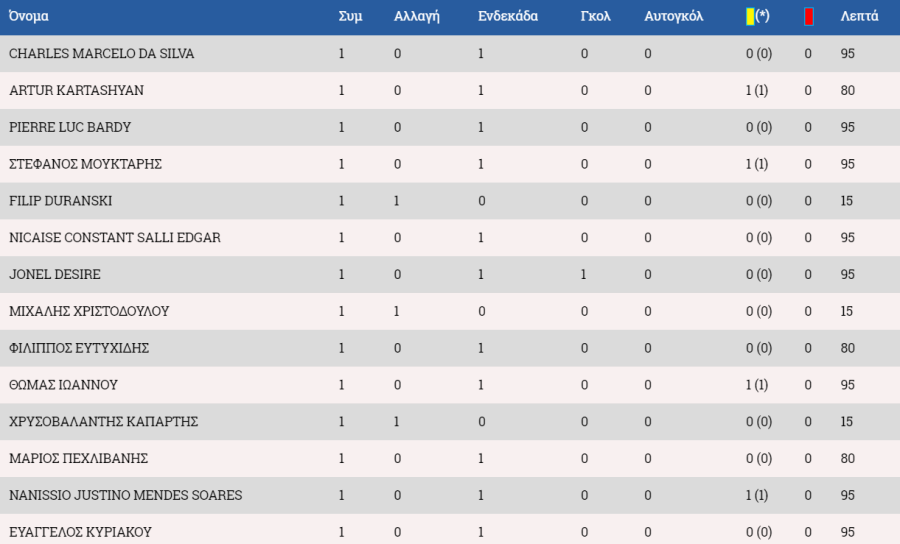Click the Αλλαγή column header
The height and width of the screenshot is (544, 900).
tap(417, 16)
